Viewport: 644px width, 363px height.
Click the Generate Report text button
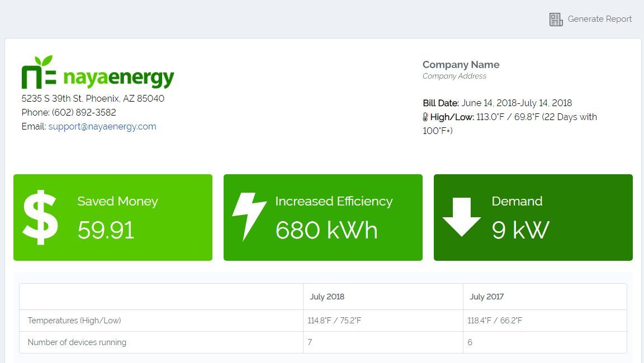coord(599,19)
